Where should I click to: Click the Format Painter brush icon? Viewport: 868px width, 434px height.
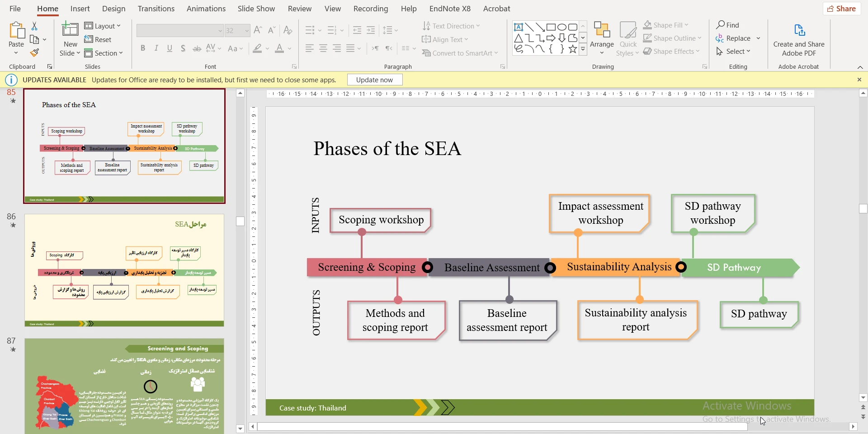coord(34,53)
